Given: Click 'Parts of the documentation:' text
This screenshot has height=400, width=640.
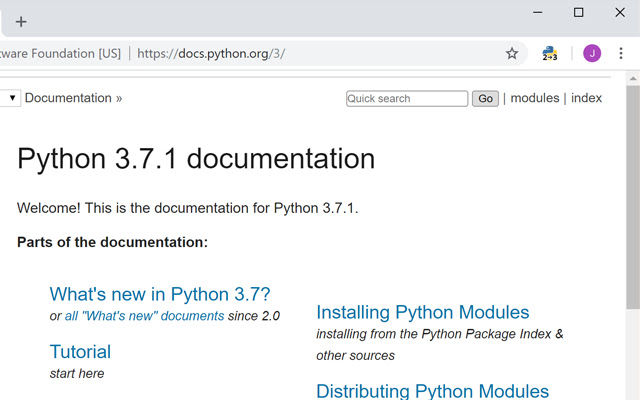Looking at the screenshot, I should coord(113,242).
